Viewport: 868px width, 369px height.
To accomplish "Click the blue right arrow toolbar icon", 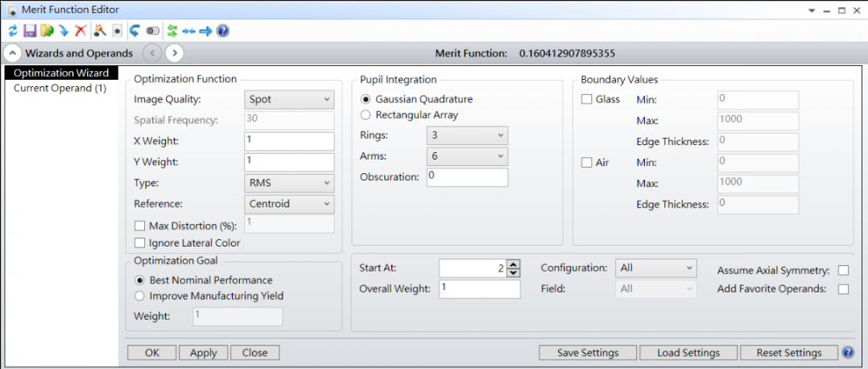I will pos(205,31).
